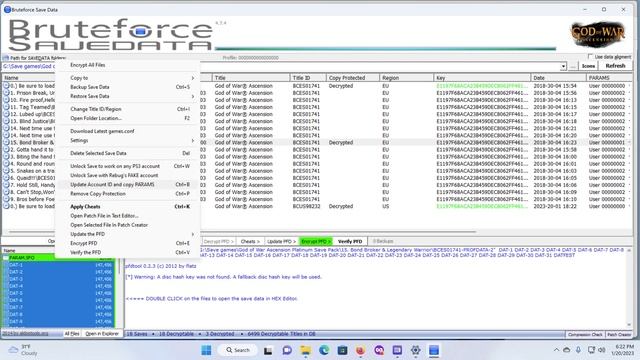Click save icon beside '6. Quaid' row

(6, 178)
